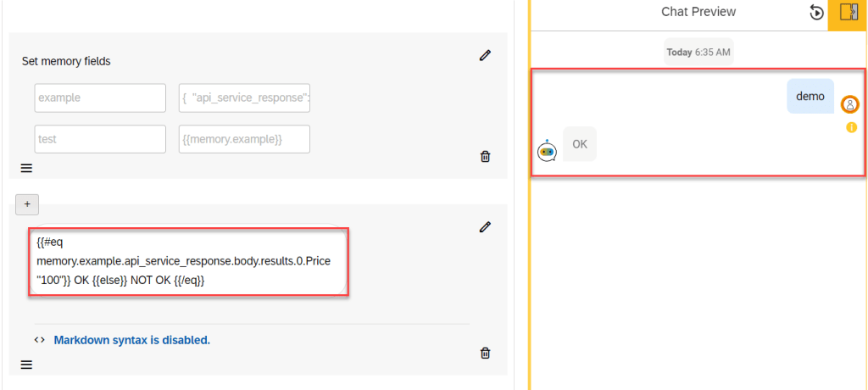The width and height of the screenshot is (868, 390).
Task: Edit the Set memory fields action
Action: click(x=485, y=56)
